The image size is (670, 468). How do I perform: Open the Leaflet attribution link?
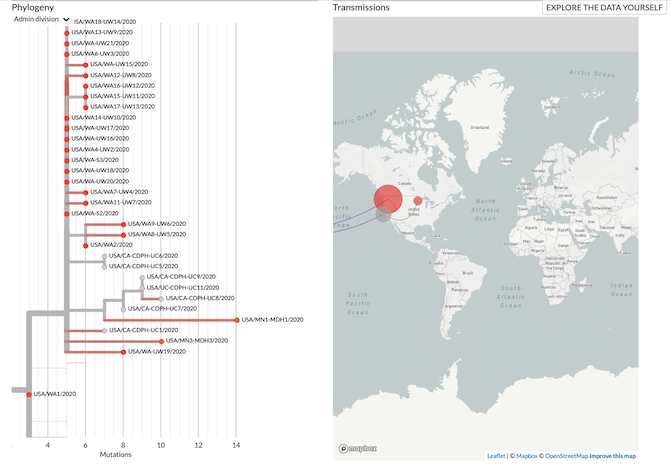point(496,456)
